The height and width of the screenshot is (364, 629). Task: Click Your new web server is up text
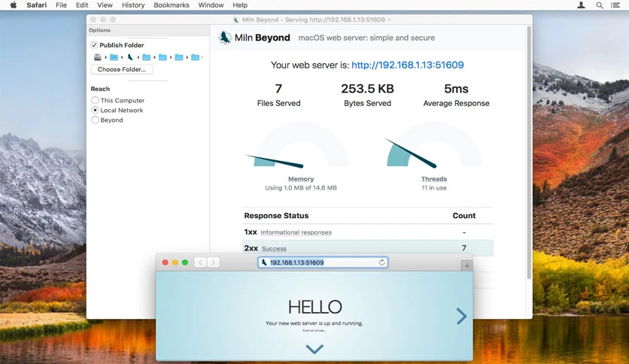(314, 323)
